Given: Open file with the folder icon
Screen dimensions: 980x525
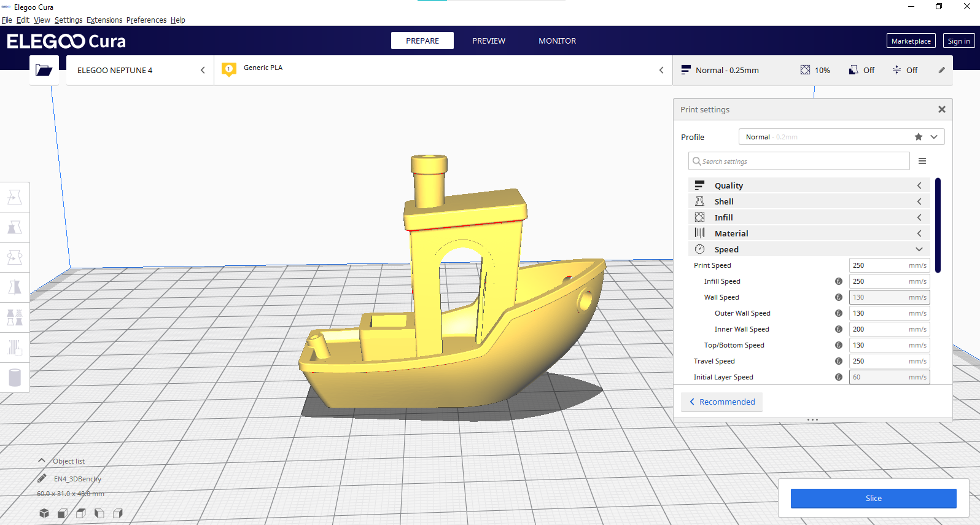Looking at the screenshot, I should 44,70.
